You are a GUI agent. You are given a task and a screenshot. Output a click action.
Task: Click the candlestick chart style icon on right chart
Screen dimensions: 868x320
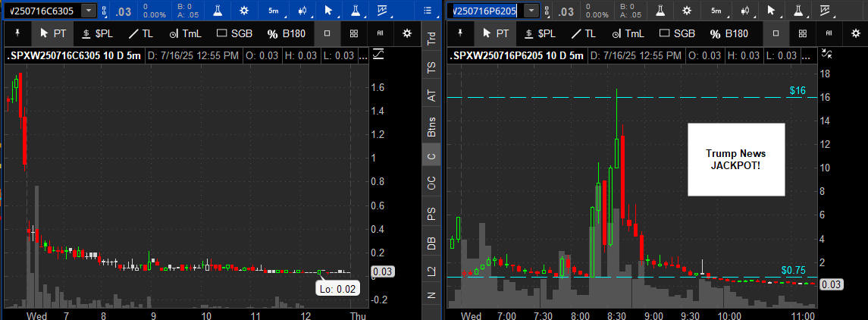(x=744, y=11)
